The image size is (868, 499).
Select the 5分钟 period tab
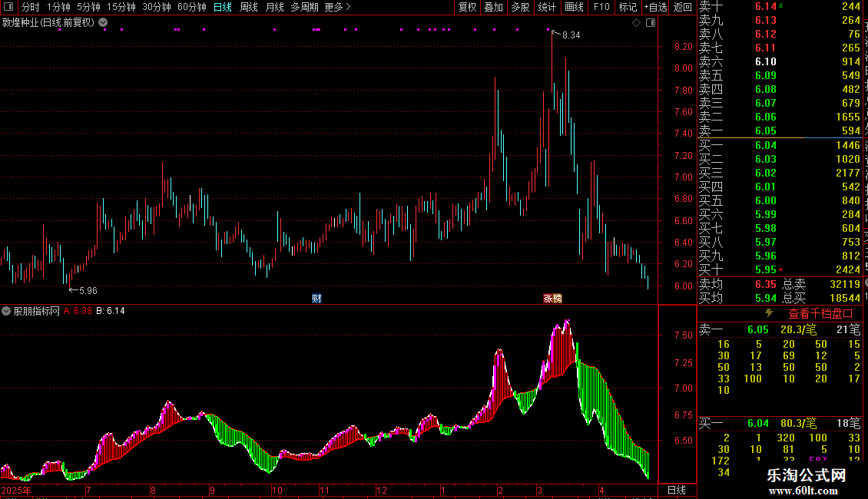(x=88, y=7)
